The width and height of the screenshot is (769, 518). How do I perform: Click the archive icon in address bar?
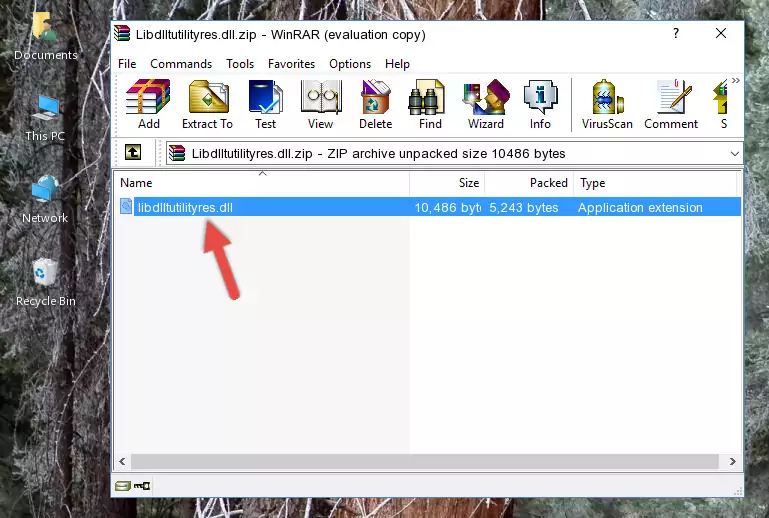177,153
